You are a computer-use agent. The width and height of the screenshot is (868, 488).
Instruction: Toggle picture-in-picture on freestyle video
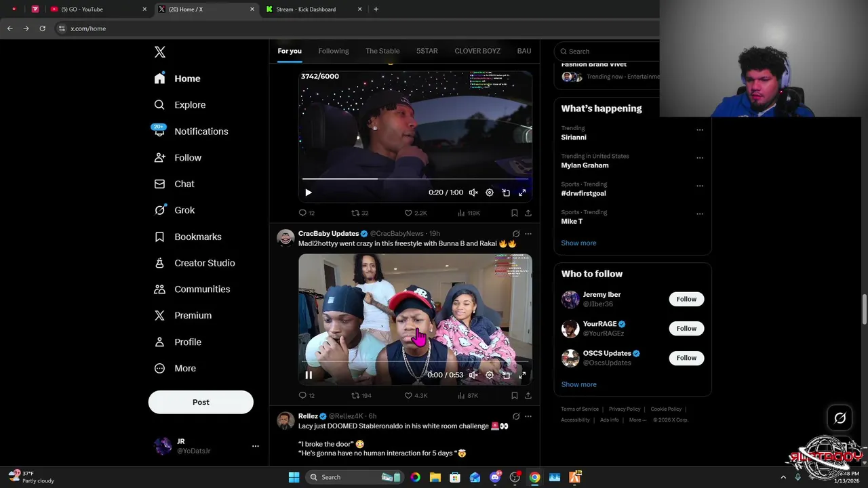click(506, 375)
